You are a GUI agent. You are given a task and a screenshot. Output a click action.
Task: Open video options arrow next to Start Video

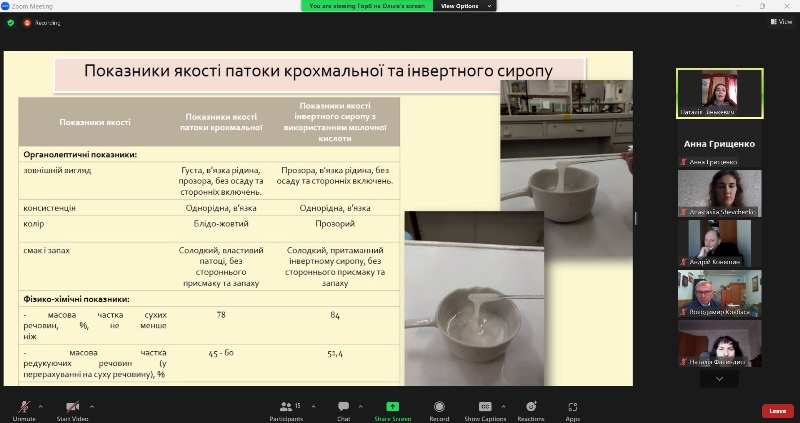click(x=92, y=407)
